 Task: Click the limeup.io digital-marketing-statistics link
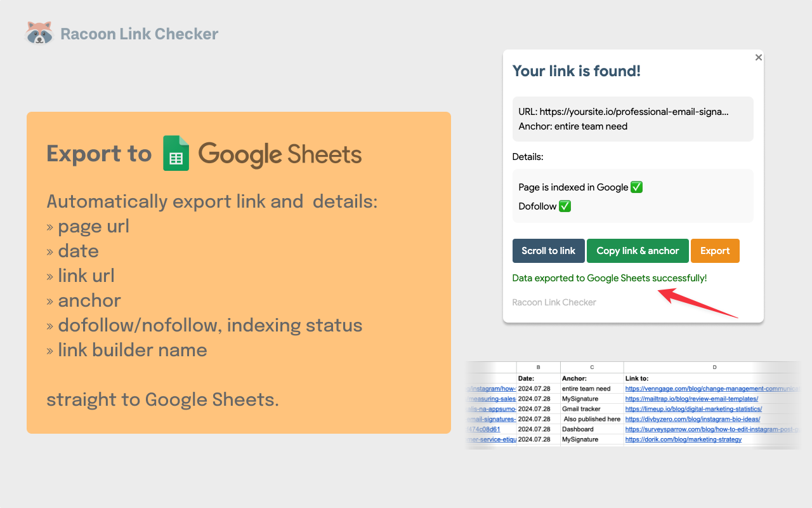[x=693, y=408]
